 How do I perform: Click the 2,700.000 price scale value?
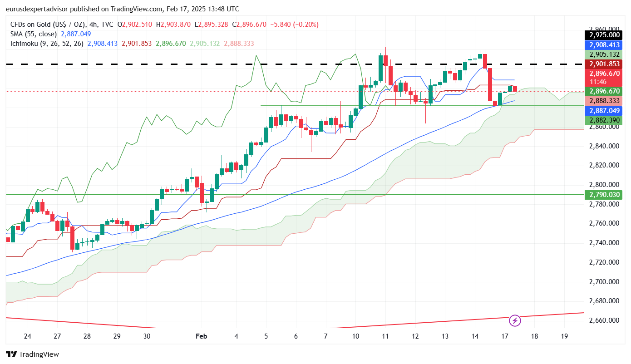point(604,282)
